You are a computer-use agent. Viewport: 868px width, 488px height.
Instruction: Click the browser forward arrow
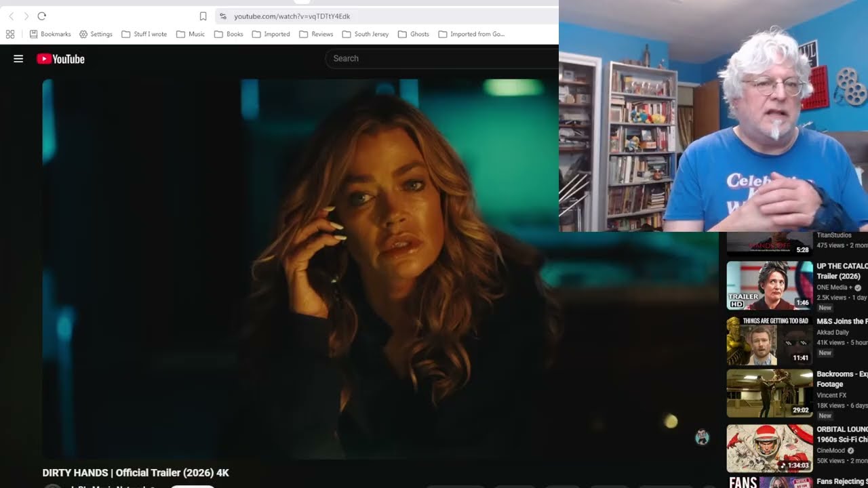tap(26, 16)
